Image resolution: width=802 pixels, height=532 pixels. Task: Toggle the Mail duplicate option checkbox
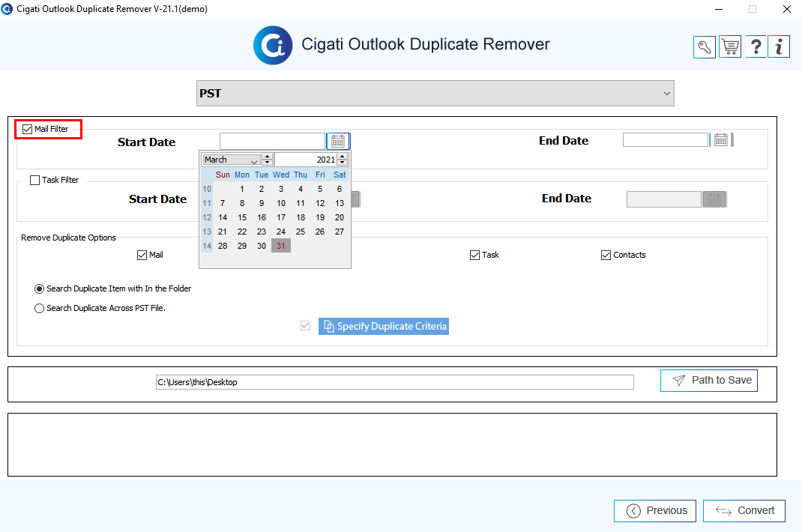coord(142,255)
